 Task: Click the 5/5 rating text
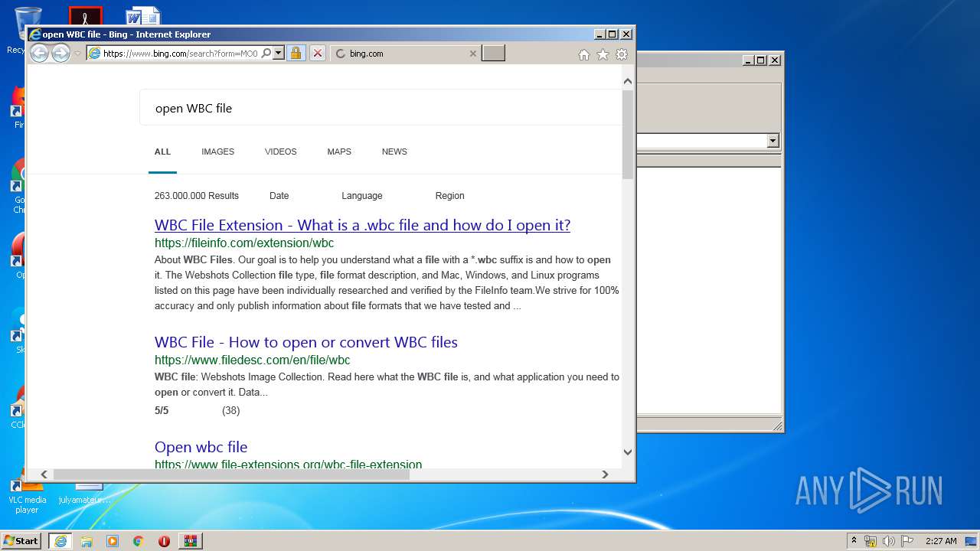pyautogui.click(x=162, y=411)
